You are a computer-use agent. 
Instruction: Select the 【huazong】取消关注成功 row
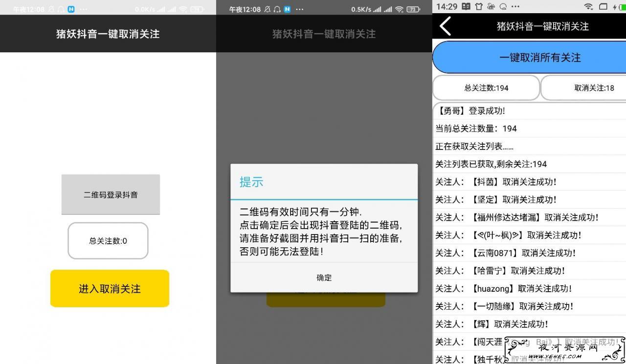pos(530,288)
